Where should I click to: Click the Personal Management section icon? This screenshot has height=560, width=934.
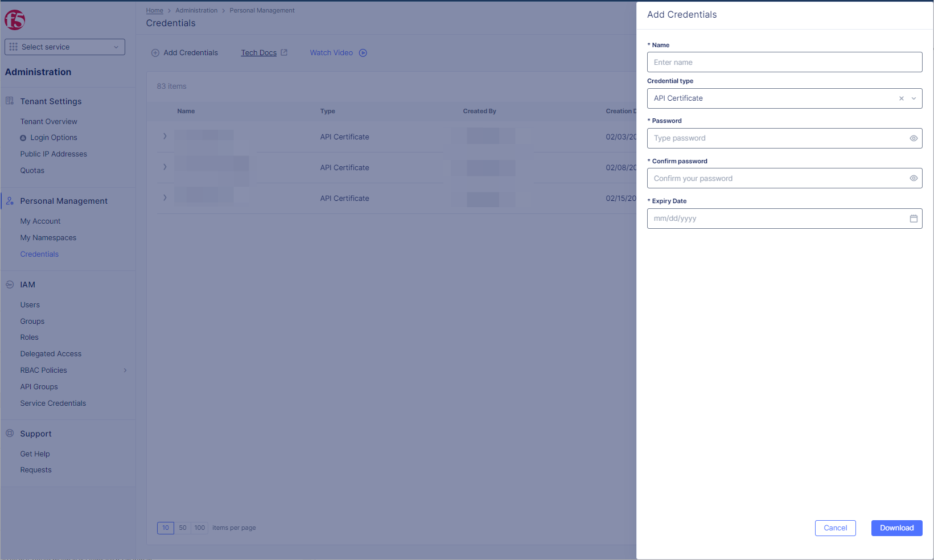9,200
